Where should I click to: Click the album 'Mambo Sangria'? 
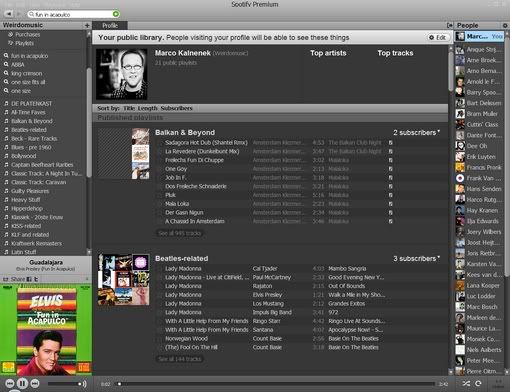347,269
